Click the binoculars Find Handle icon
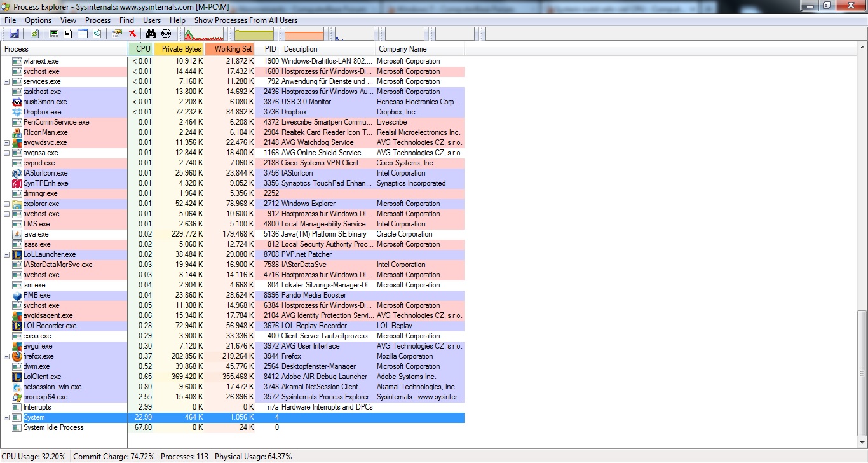868x463 pixels. point(151,34)
